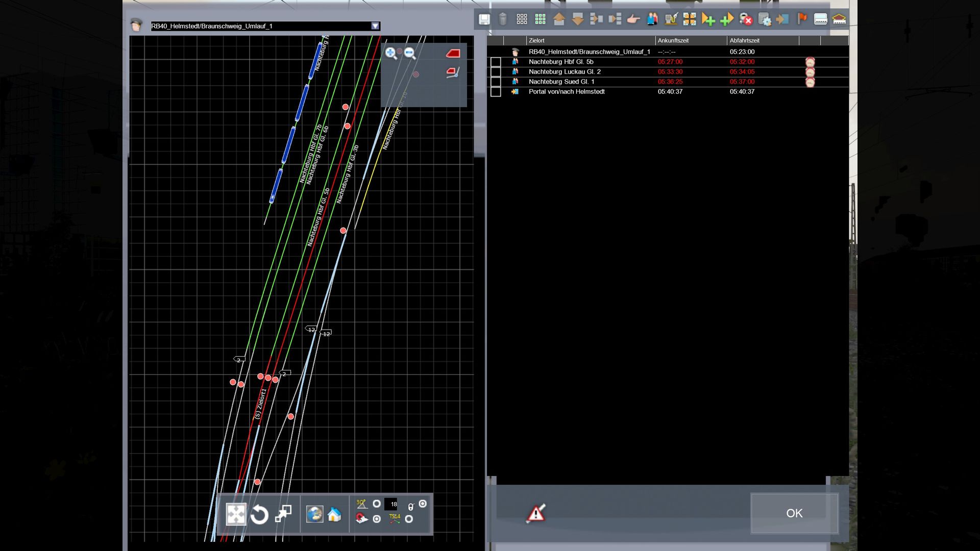The image size is (980, 551).
Task: Click the warning triangle icon button
Action: (535, 513)
